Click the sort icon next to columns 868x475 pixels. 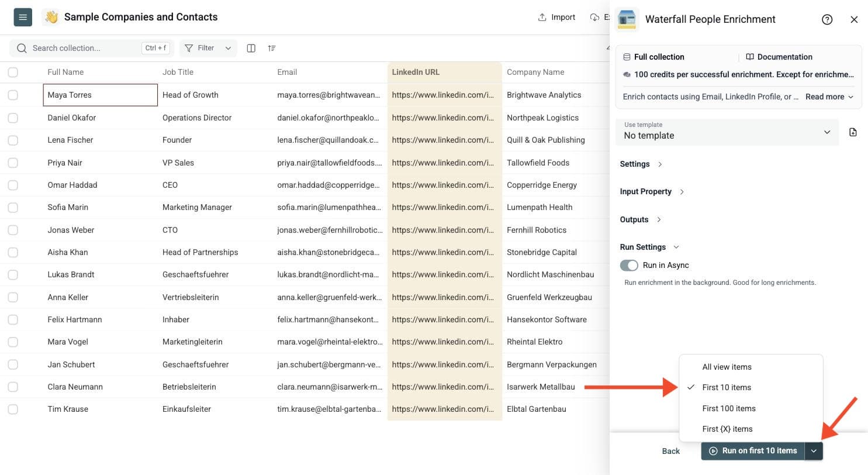click(x=272, y=48)
